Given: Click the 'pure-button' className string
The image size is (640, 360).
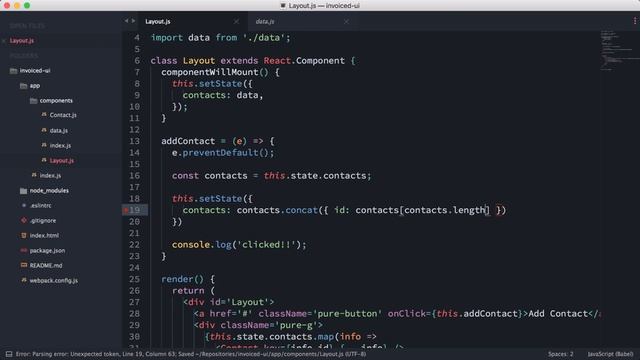Looking at the screenshot, I should coord(347,313).
